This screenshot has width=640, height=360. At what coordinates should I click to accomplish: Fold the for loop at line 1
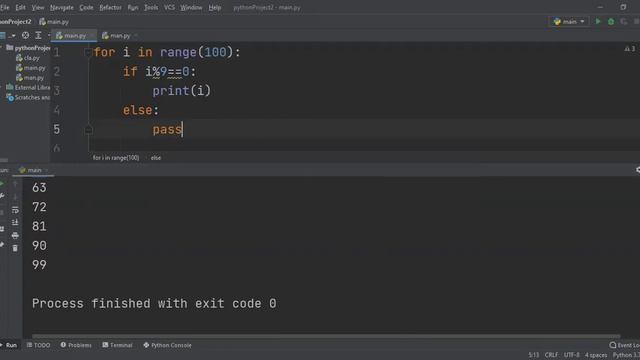point(88,52)
